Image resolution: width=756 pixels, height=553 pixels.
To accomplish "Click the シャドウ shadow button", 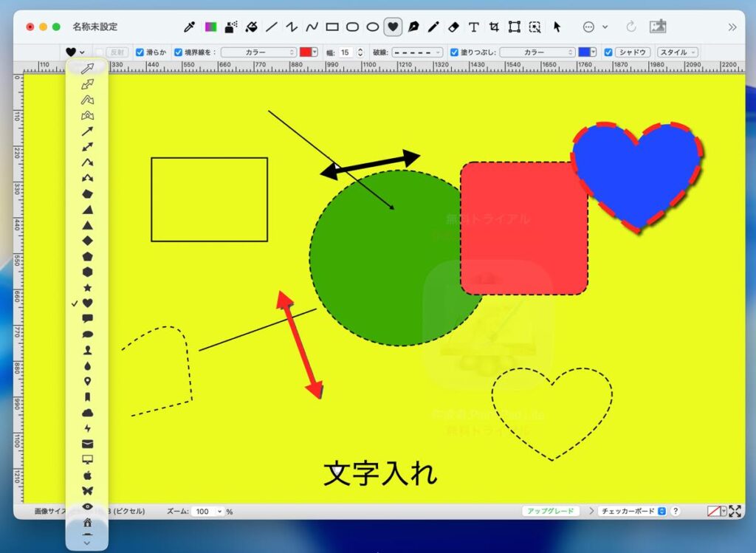I will (x=633, y=52).
